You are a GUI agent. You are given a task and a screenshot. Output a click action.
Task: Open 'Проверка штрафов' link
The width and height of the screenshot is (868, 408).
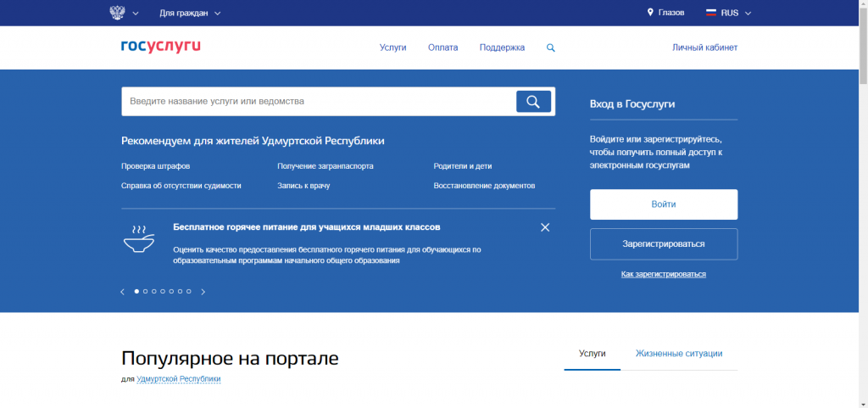point(156,166)
